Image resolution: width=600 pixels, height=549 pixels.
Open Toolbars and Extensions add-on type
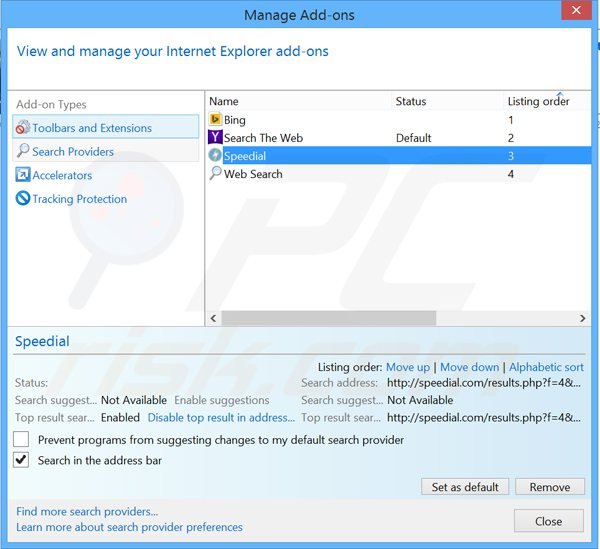click(x=106, y=127)
